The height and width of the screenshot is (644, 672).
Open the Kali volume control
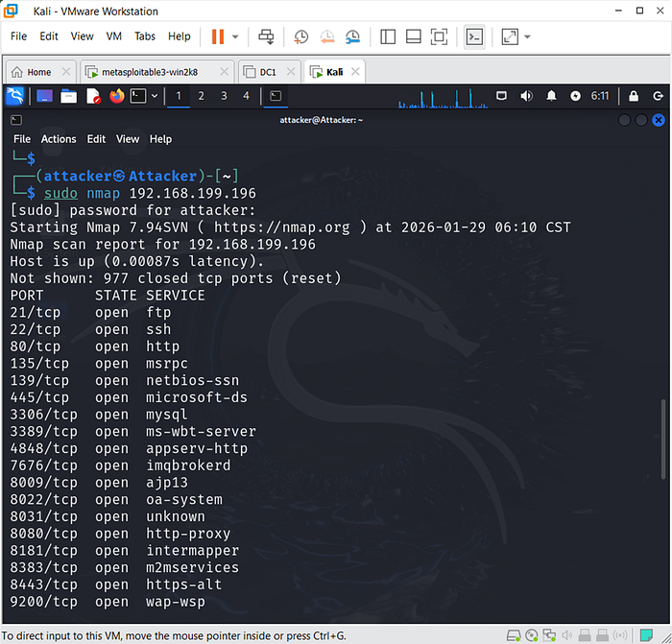[526, 96]
